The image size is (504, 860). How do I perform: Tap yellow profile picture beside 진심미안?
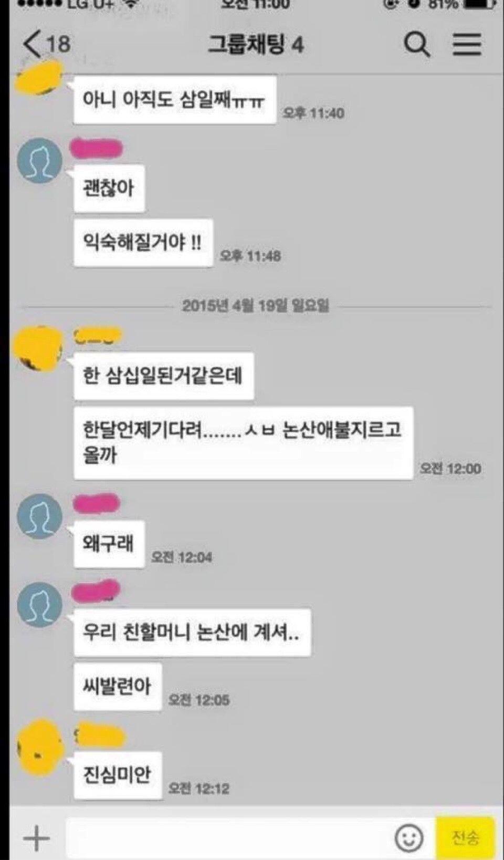point(39,747)
